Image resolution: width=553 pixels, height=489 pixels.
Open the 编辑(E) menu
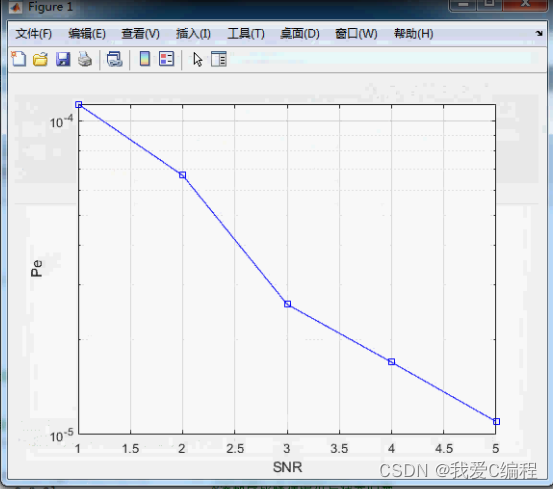(x=87, y=34)
